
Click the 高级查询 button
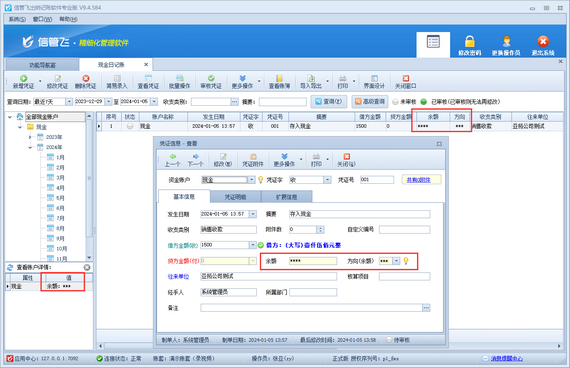point(370,101)
